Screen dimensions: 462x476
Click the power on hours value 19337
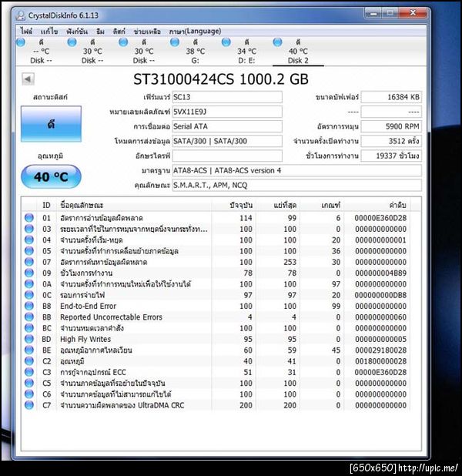click(x=391, y=156)
